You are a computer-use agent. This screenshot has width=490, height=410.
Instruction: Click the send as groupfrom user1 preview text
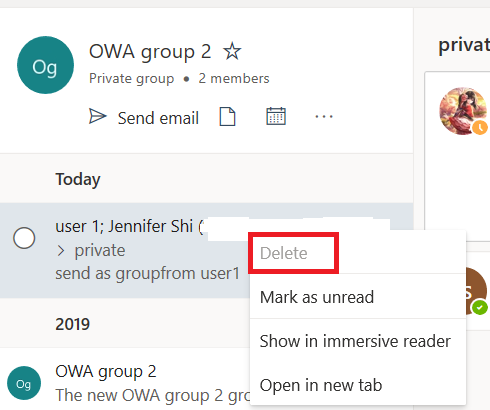(x=147, y=274)
